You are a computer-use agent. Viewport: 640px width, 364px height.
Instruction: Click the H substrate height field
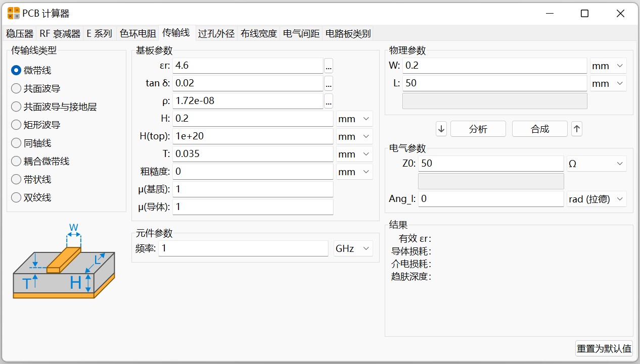coord(253,119)
